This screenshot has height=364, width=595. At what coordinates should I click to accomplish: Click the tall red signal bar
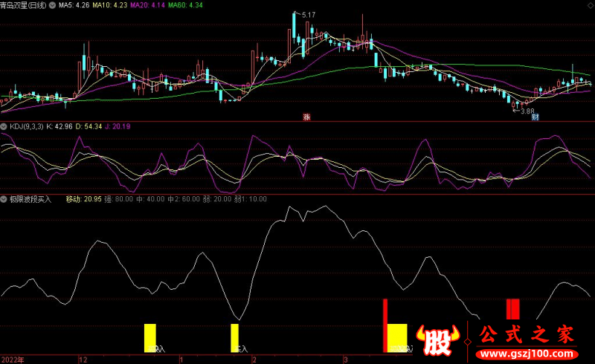pos(385,325)
